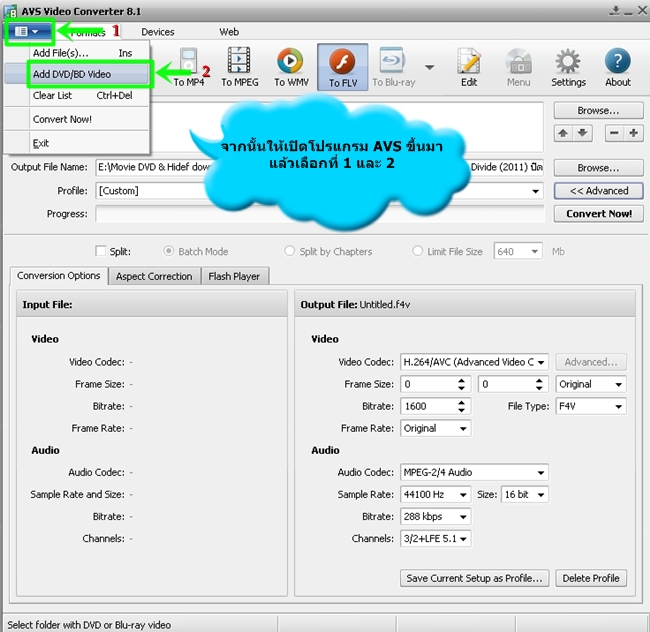The height and width of the screenshot is (632, 650).
Task: Open the Size 16 bit dropdown
Action: [524, 494]
